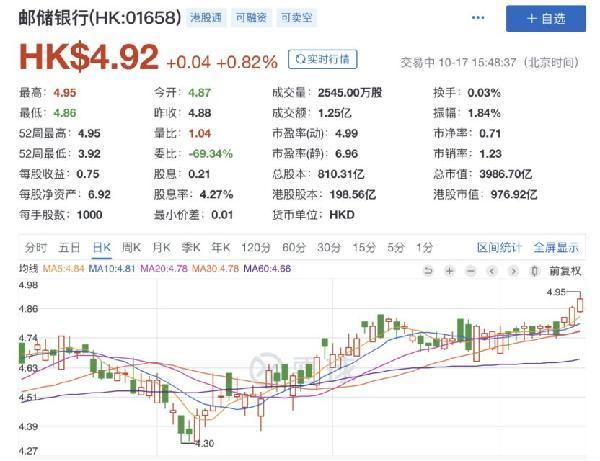The image size is (600, 461).
Task: Click the 4.30 low marker on chart
Action: 204,443
